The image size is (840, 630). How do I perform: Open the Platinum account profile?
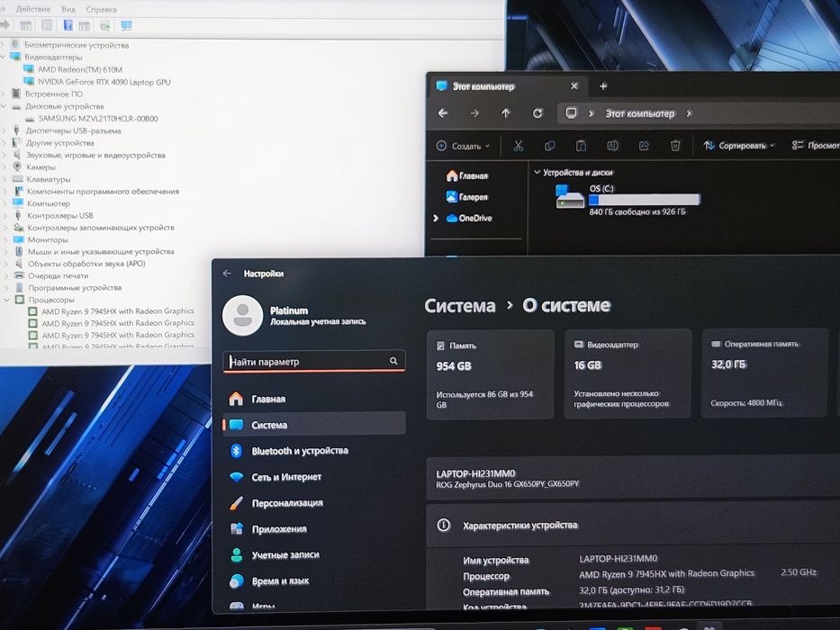[x=294, y=316]
